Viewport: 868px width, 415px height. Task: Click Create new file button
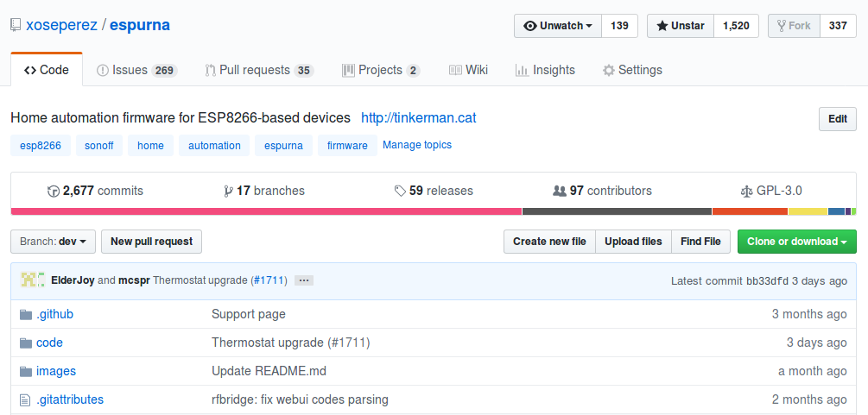549,242
